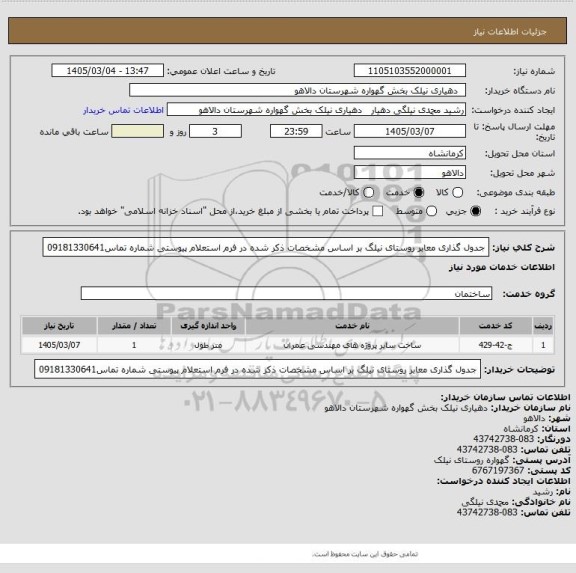Click the واحد اندازه گیری column header
The width and height of the screenshot is (576, 573).
[x=208, y=326]
